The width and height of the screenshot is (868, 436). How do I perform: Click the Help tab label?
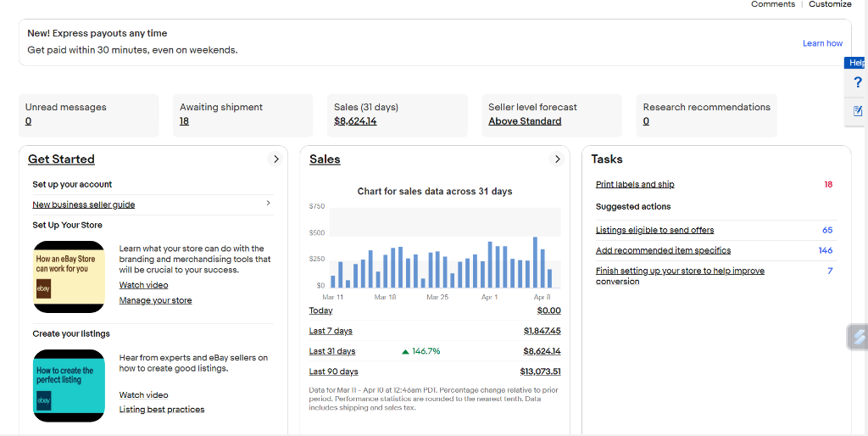856,63
